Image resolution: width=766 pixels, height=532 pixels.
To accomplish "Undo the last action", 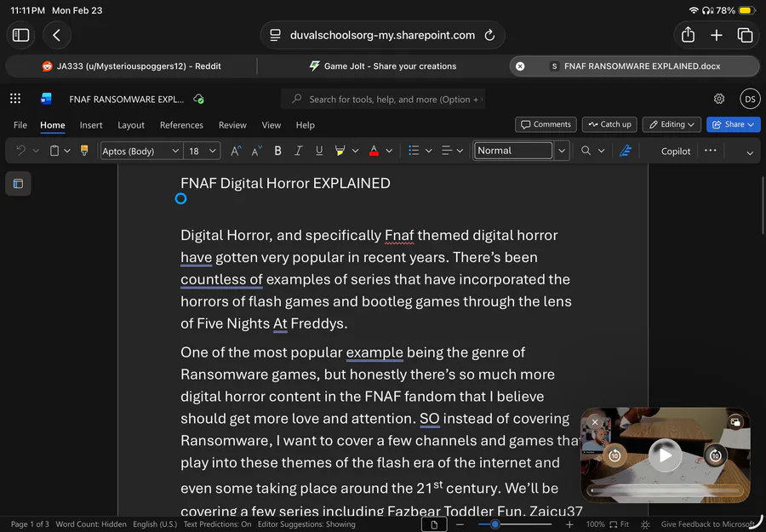I will pos(20,151).
